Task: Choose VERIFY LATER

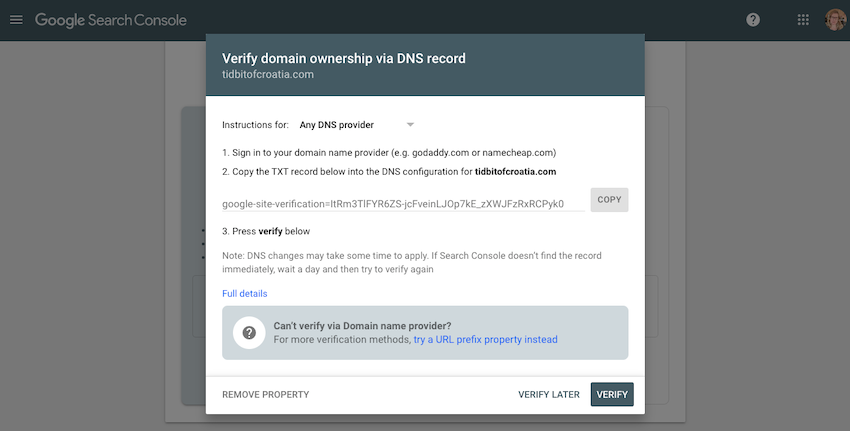Action: pyautogui.click(x=549, y=395)
